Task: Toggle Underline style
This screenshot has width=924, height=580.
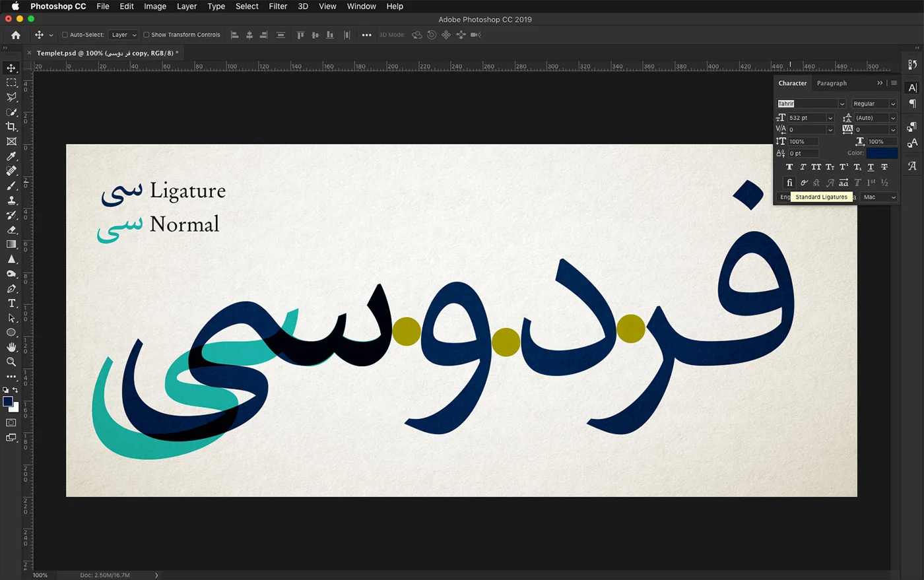Action: 871,167
